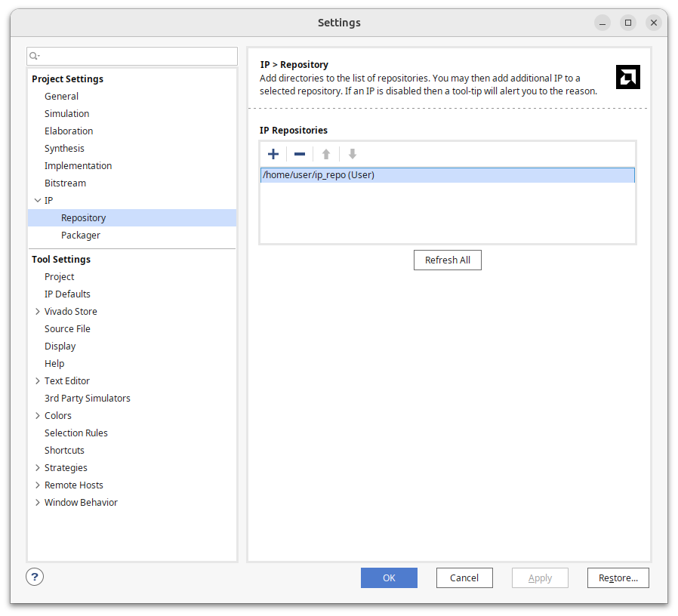Open the Simulation settings page
The height and width of the screenshot is (616, 678).
67,114
